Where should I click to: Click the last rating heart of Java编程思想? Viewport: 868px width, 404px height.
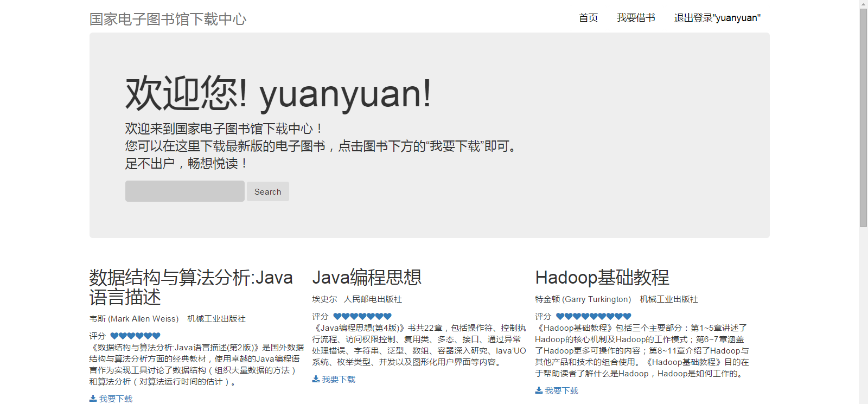[387, 316]
